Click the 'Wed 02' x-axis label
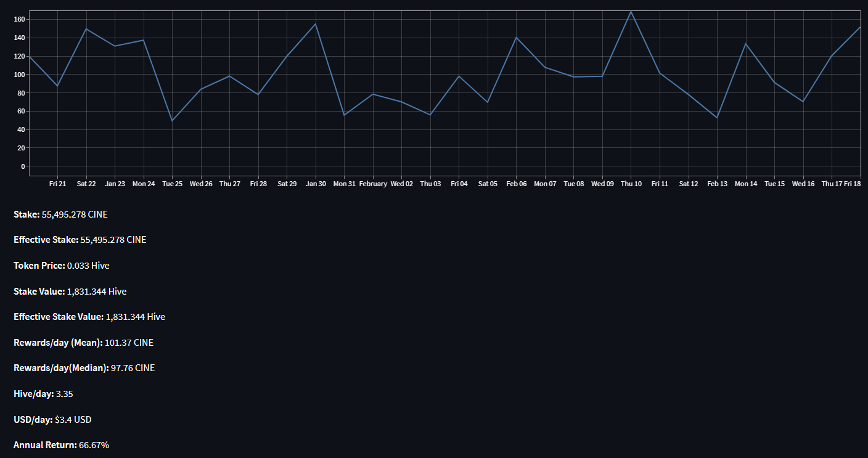 point(401,184)
